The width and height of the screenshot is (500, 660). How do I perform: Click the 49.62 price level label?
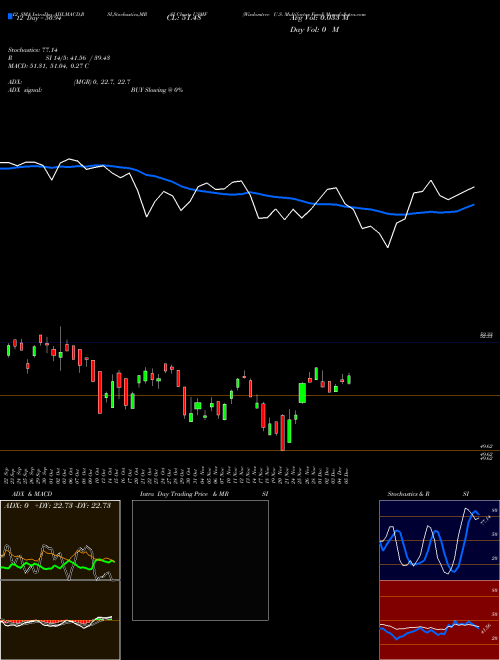(486, 446)
